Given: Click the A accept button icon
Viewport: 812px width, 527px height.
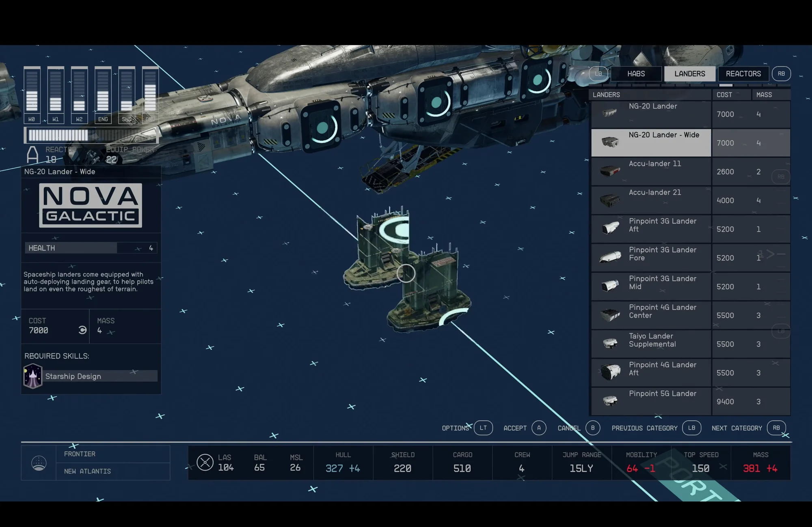Looking at the screenshot, I should (x=539, y=428).
